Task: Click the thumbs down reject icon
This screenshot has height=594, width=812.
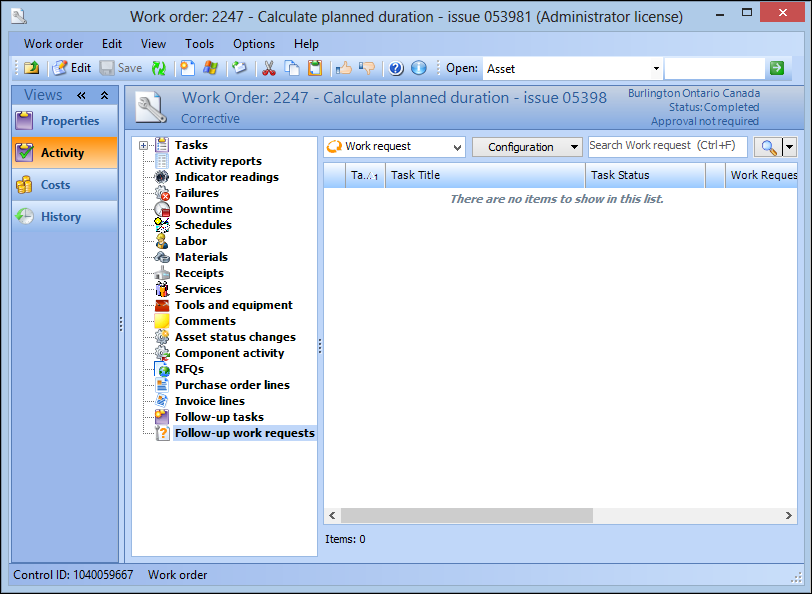Action: pyautogui.click(x=367, y=68)
